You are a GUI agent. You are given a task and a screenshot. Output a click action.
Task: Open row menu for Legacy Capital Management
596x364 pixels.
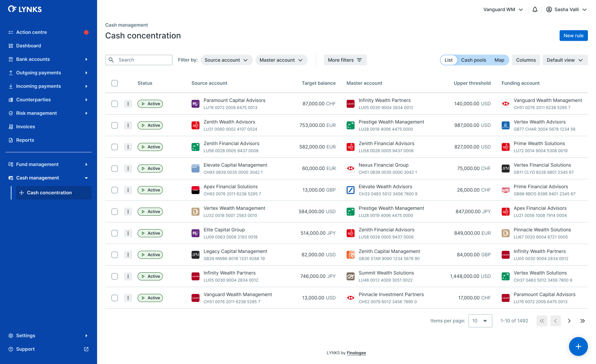pos(128,255)
